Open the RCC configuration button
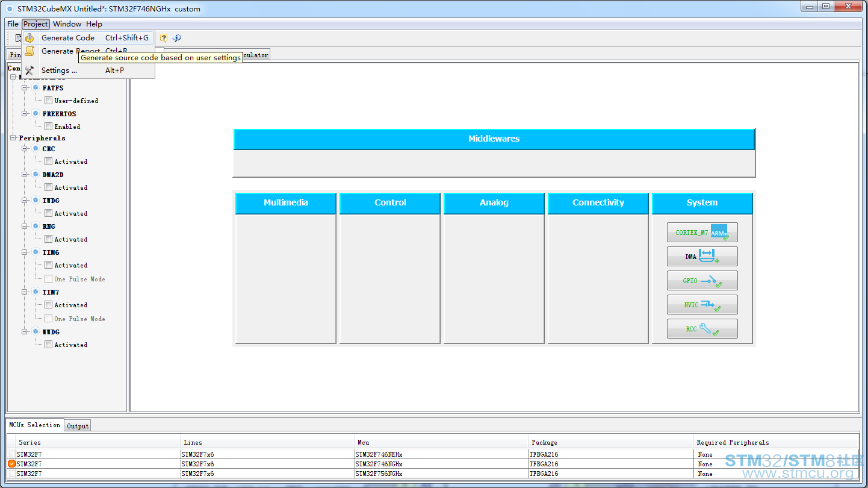 [702, 329]
